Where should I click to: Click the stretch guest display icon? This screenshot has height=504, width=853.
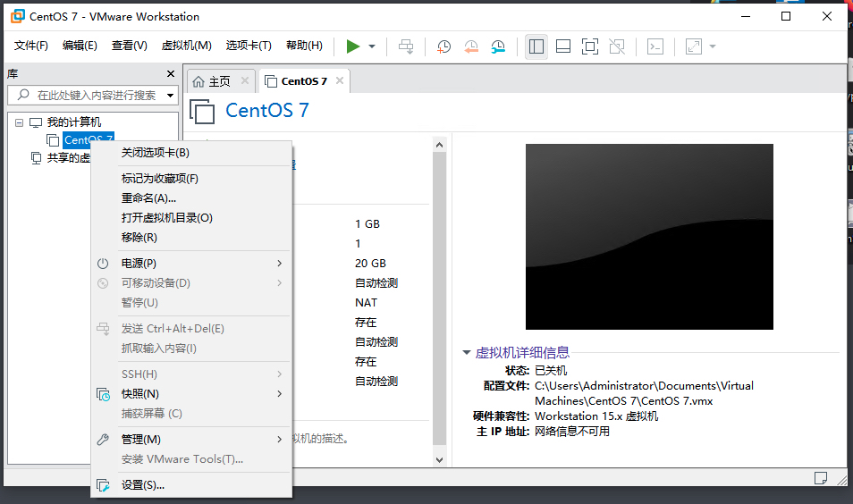coord(694,46)
